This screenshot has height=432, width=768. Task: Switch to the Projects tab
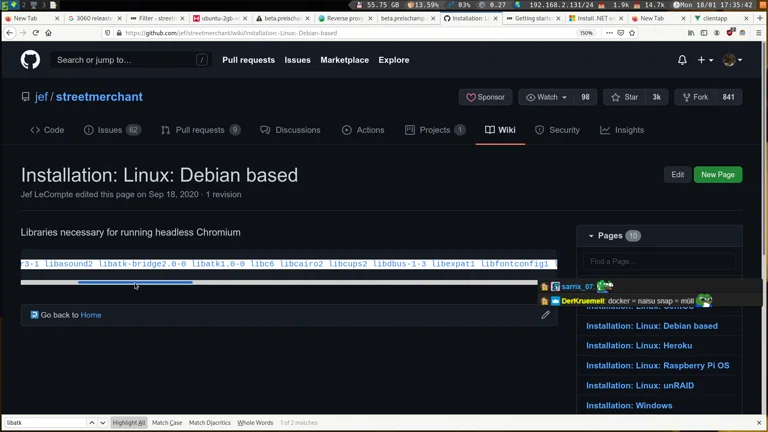pos(435,130)
